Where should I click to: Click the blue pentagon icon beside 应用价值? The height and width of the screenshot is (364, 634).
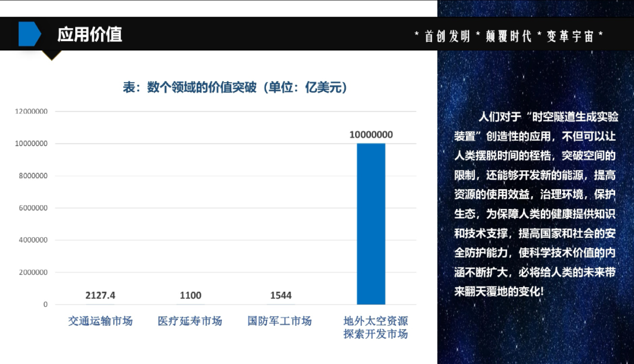coord(29,34)
